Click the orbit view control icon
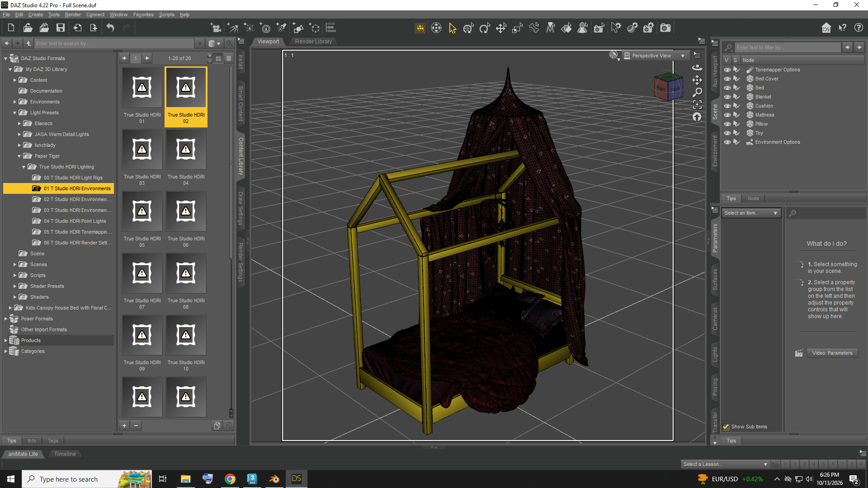Viewport: 868px width, 488px height. (697, 67)
